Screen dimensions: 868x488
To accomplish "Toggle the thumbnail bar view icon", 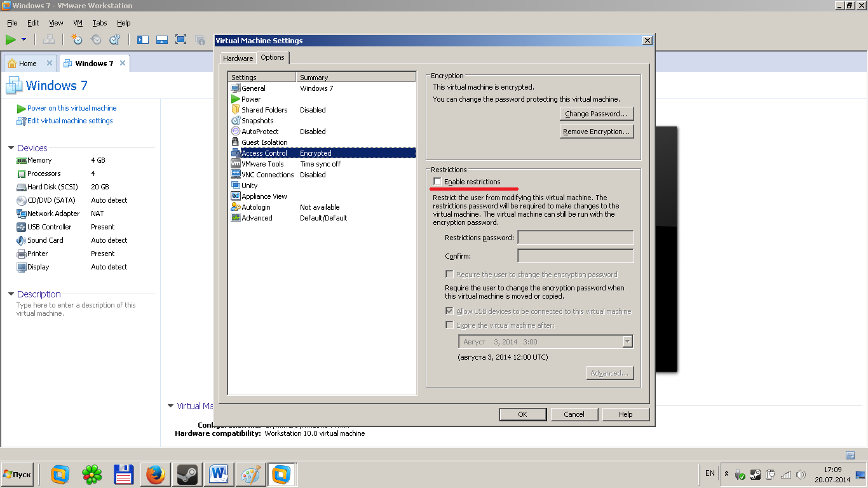I will [x=162, y=39].
